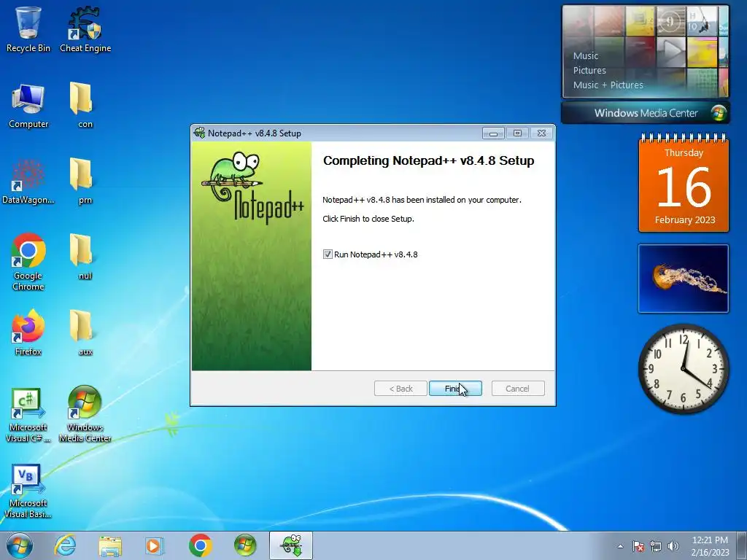Click the Back button in Setup
The image size is (747, 560).
coord(400,389)
